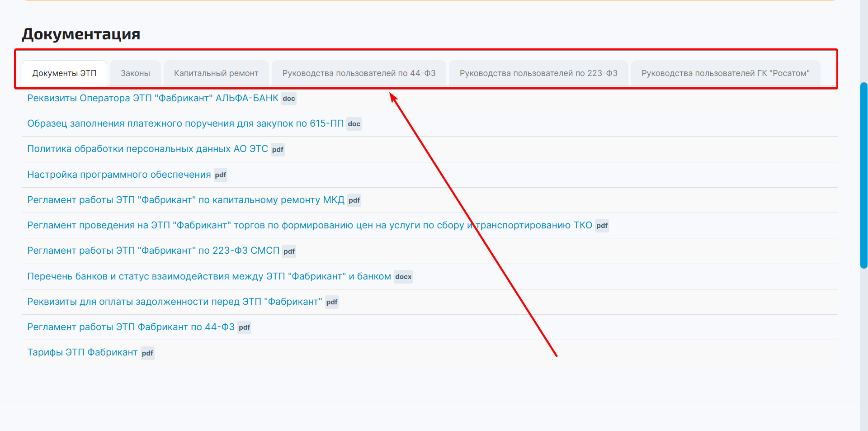Open Руководства пользователей по 44-ФЗ tab

click(x=359, y=73)
